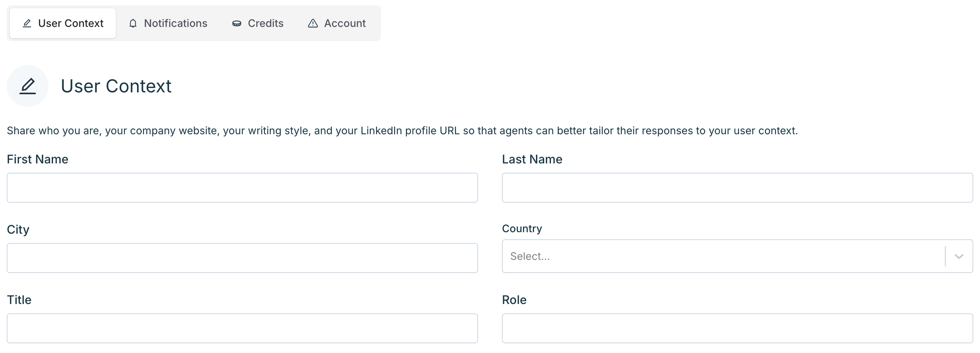This screenshot has height=353, width=980.
Task: Click the bell icon beside Notifications
Action: 133,24
